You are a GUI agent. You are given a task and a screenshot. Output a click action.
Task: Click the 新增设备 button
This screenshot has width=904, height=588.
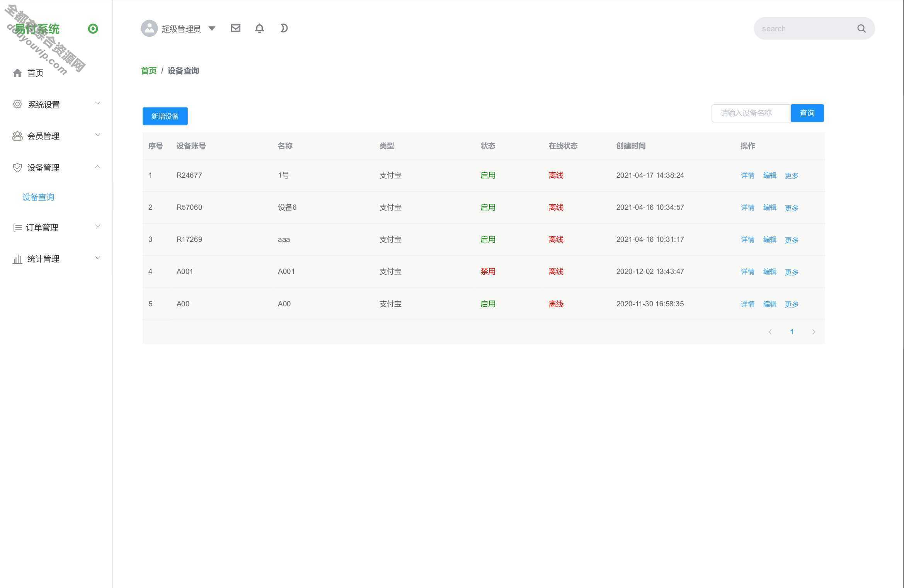[165, 116]
